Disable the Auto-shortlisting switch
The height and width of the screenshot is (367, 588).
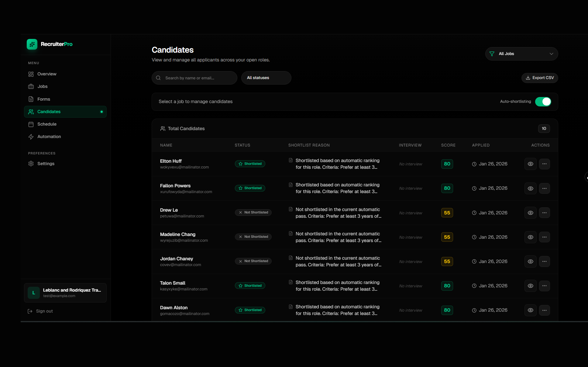click(543, 102)
